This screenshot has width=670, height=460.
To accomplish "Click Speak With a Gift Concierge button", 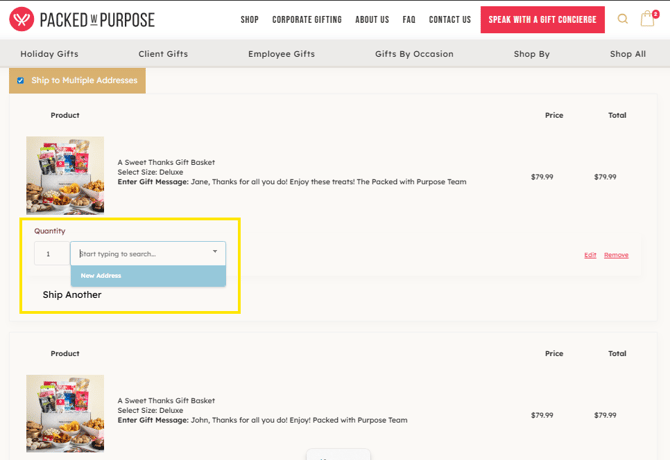I will pyautogui.click(x=542, y=20).
